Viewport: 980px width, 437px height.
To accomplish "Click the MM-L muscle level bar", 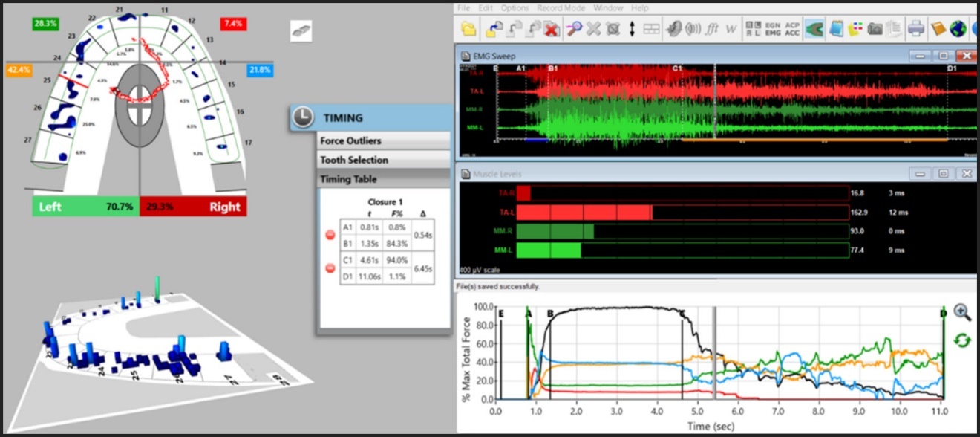I will pyautogui.click(x=682, y=251).
